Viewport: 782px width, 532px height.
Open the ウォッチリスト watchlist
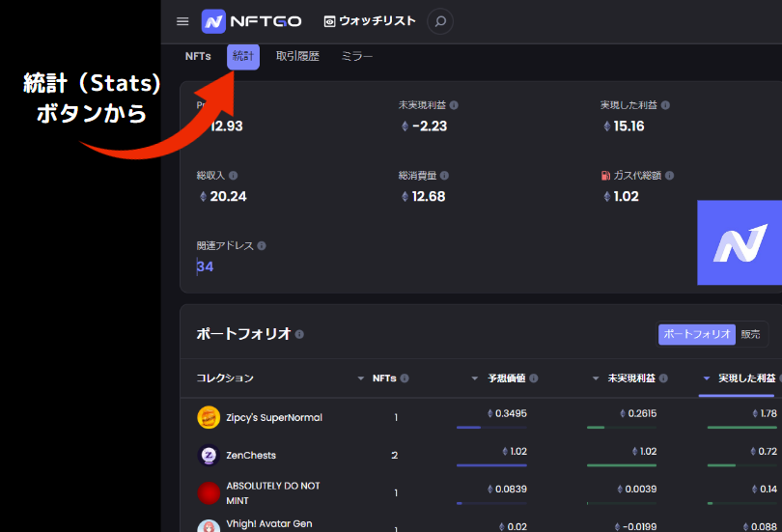[x=370, y=21]
